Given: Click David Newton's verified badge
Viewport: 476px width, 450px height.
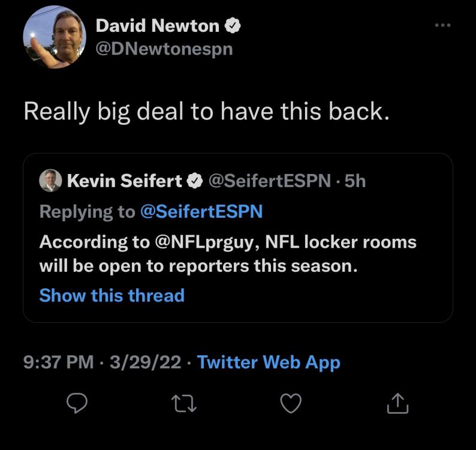Looking at the screenshot, I should 233,26.
